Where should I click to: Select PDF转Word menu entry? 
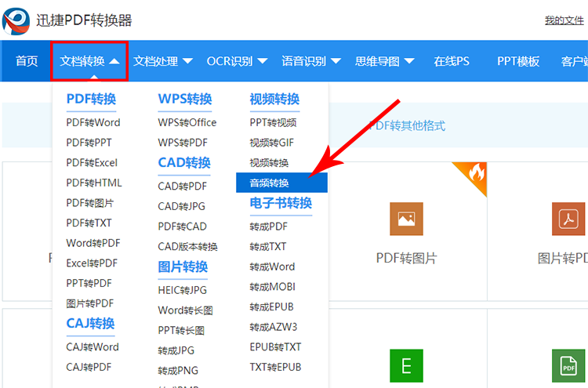93,122
